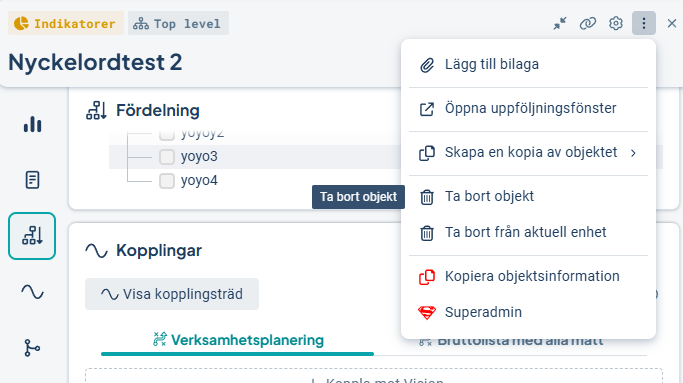
Task: Open the branch sidebar icon
Action: pos(32,348)
